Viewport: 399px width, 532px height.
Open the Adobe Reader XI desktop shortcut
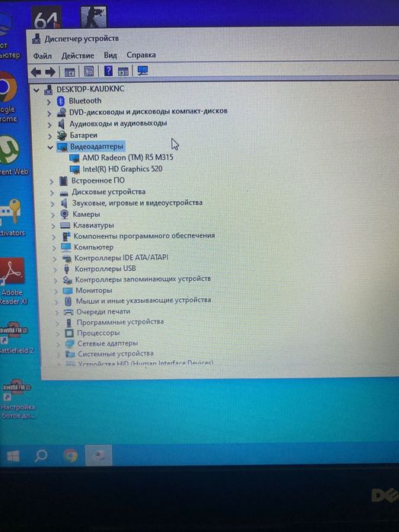[12, 282]
